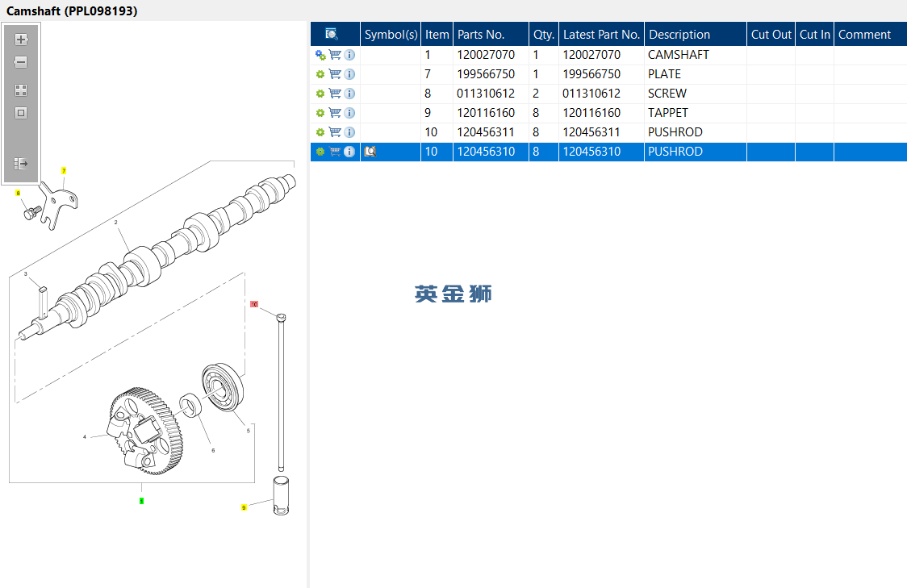907x588 pixels.
Task: Click the Cut Out column header
Action: tap(771, 34)
